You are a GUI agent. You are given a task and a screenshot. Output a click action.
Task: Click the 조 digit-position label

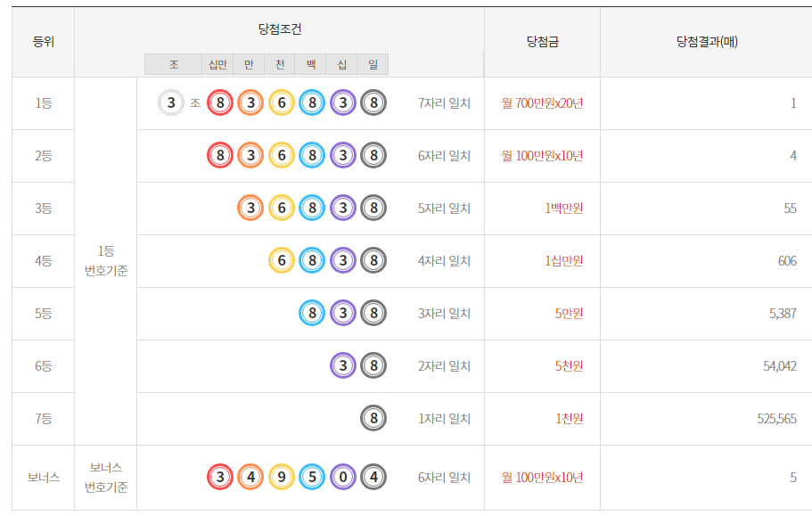(174, 64)
